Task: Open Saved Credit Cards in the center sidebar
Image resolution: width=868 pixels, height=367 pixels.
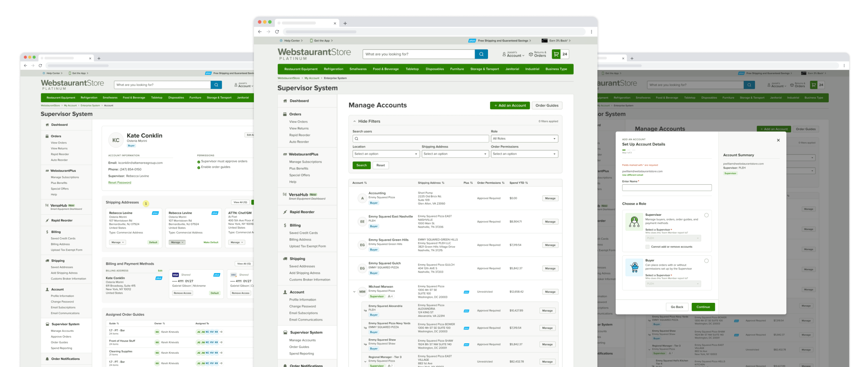Action: (303, 233)
